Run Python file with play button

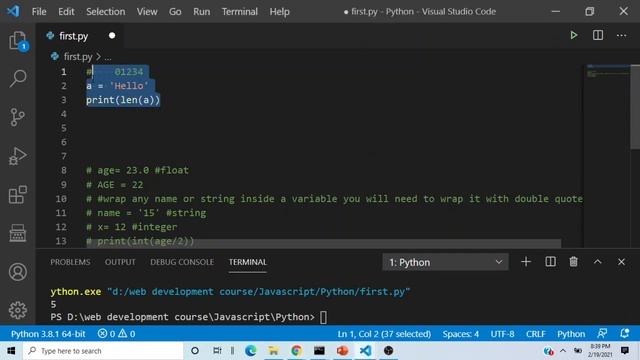pos(573,36)
